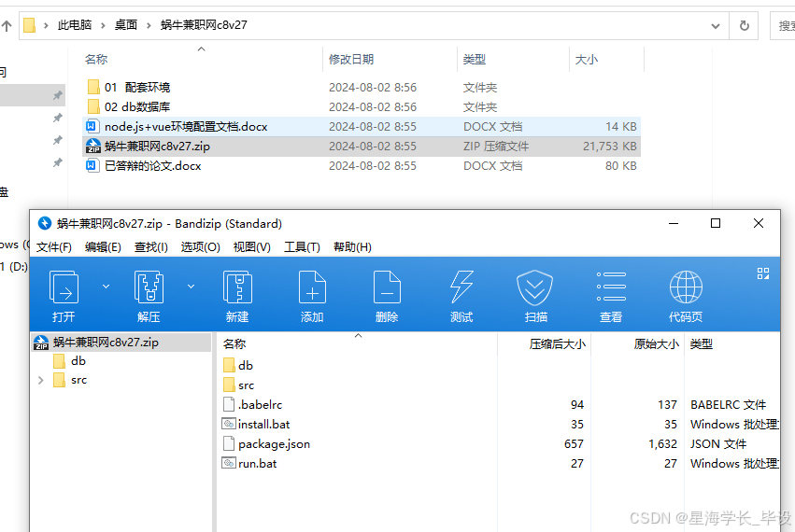Expand the src folder in Bandizip tree
The width and height of the screenshot is (795, 532).
(x=41, y=380)
